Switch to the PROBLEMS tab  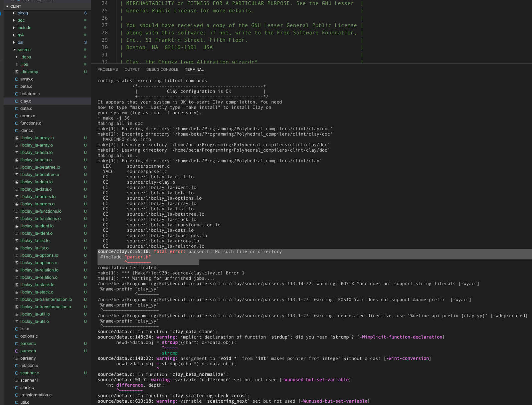(x=108, y=69)
